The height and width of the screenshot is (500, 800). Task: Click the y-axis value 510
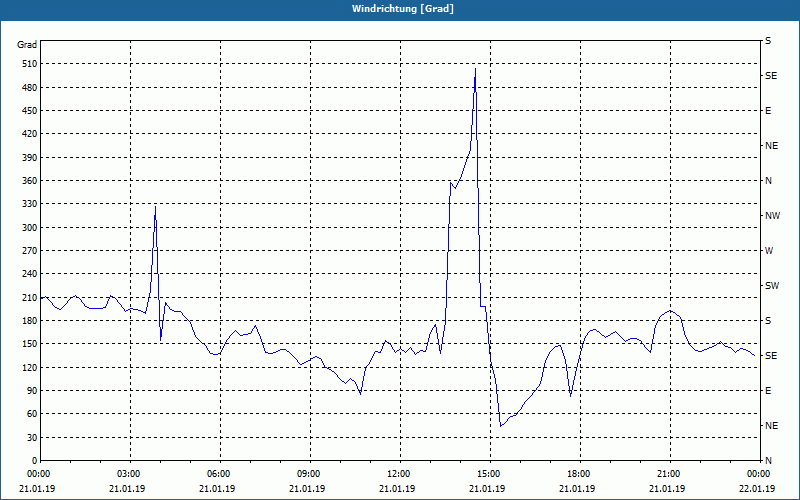30,64
